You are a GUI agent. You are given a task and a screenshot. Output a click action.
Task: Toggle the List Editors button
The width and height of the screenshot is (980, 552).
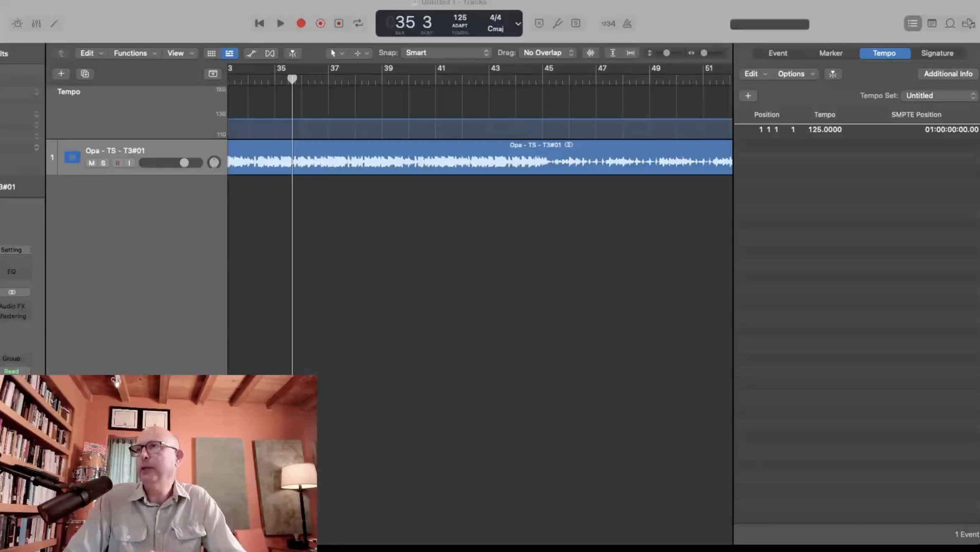[x=912, y=23]
